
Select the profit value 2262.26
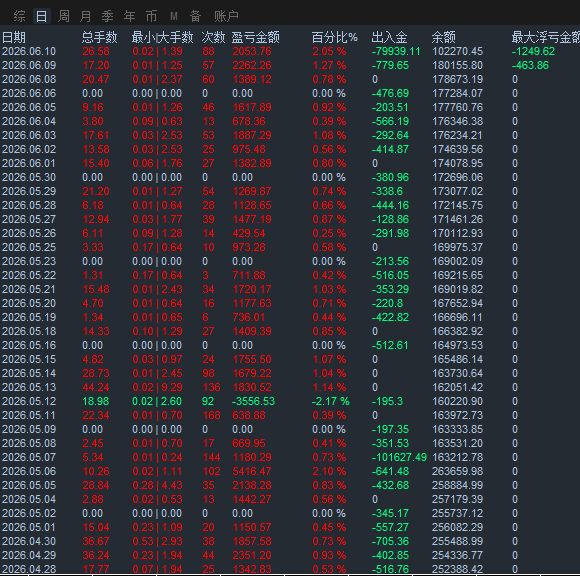click(x=252, y=65)
